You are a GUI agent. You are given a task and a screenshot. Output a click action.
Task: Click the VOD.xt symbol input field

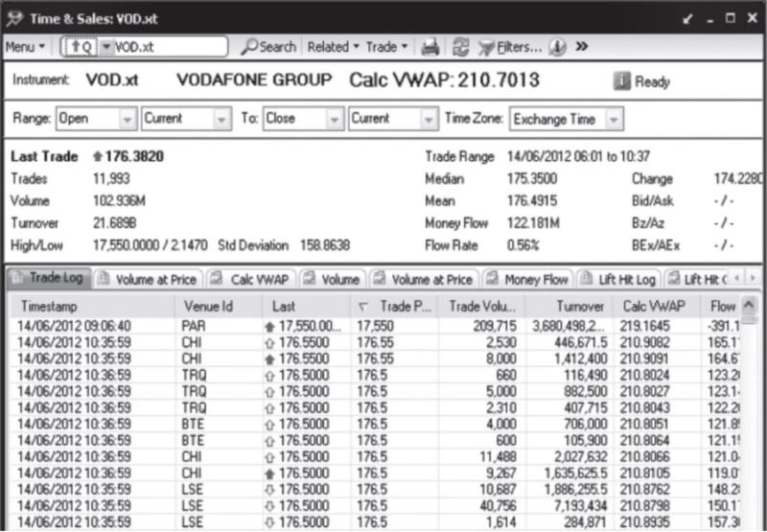[x=170, y=47]
